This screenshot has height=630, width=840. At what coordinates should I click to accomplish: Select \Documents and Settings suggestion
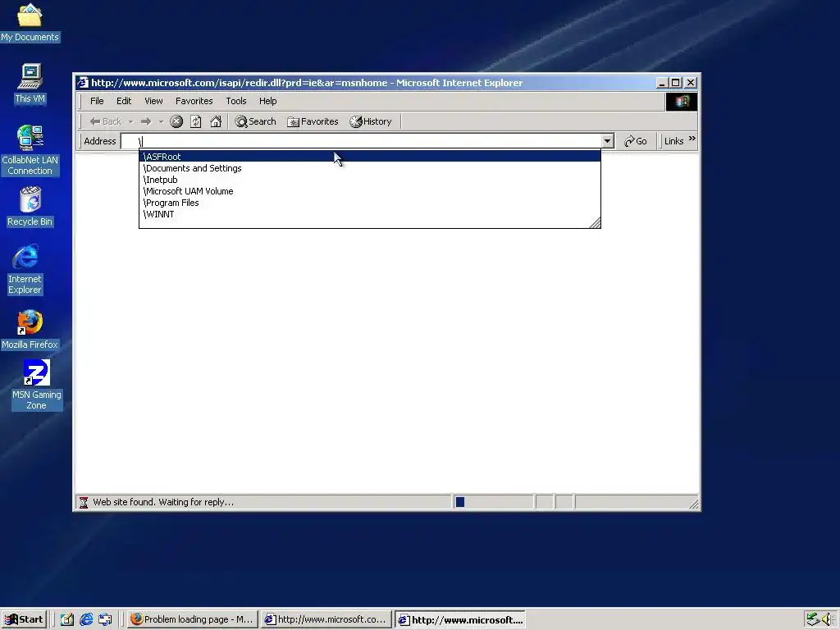coord(370,168)
